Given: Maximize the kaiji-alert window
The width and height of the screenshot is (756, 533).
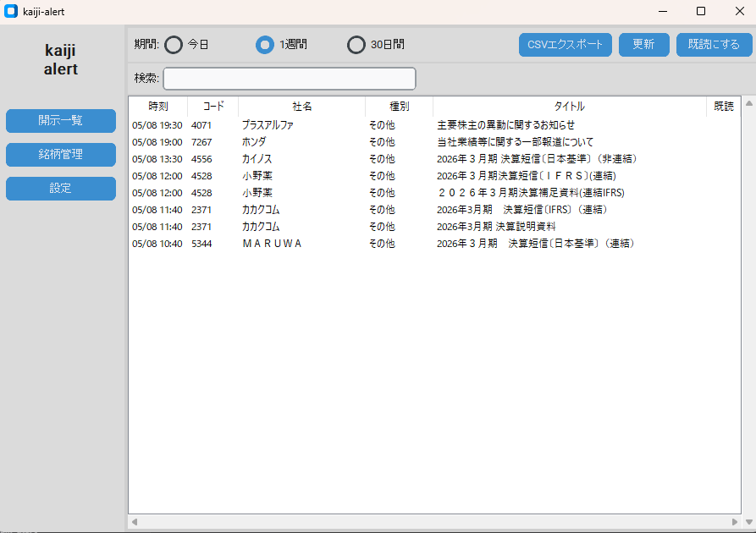Looking at the screenshot, I should pyautogui.click(x=701, y=11).
